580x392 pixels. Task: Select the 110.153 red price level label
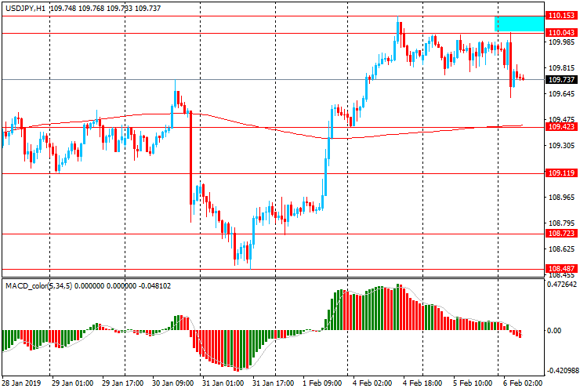(x=561, y=16)
